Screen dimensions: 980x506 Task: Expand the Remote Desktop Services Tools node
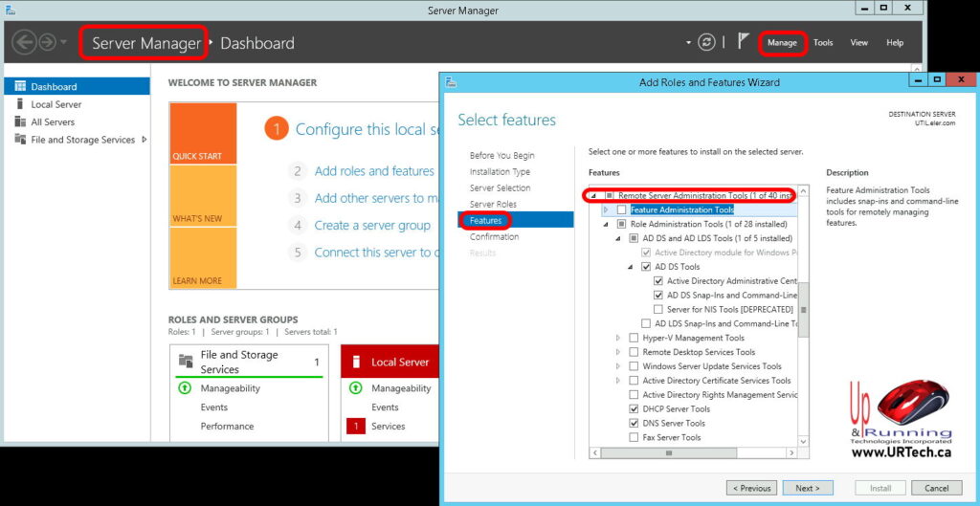618,352
